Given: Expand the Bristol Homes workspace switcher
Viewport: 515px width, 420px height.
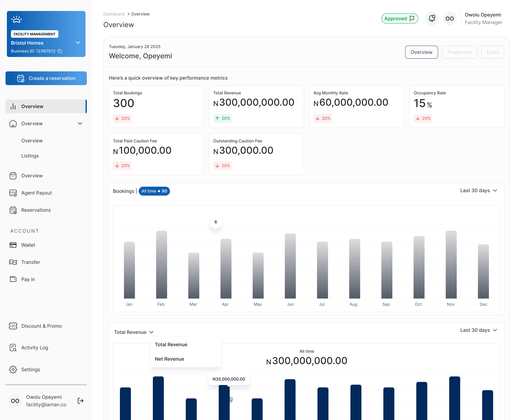Looking at the screenshot, I should [78, 43].
